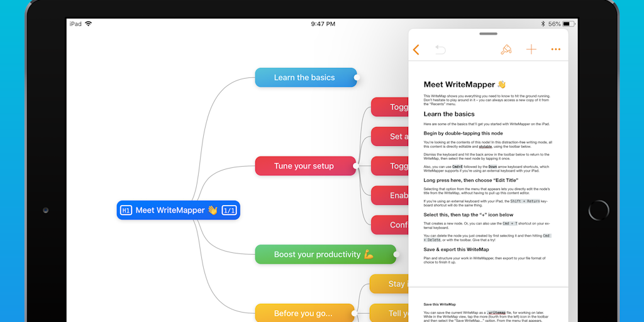This screenshot has height=322, width=644.
Task: Collapse the Tune your setup branch dot
Action: coord(356,165)
